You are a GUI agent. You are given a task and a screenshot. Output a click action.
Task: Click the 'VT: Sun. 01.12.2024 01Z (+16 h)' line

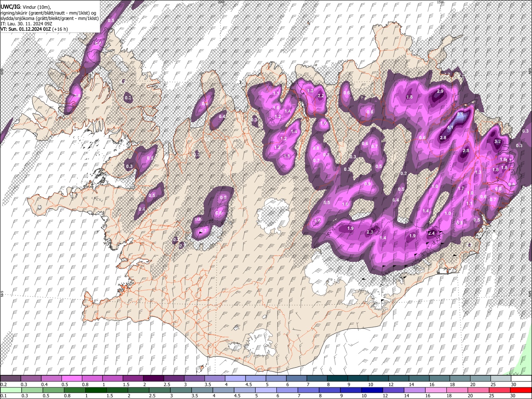(34, 29)
